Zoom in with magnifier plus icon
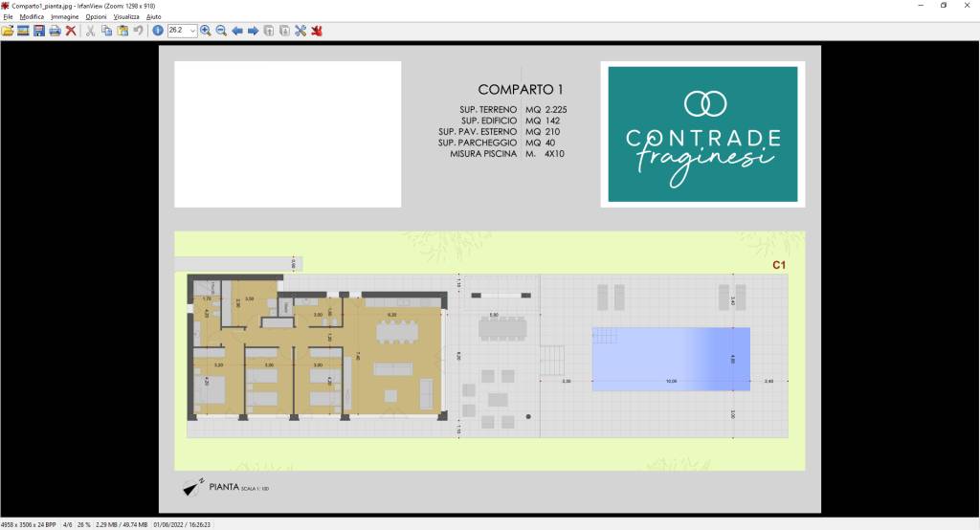The image size is (980, 530). (206, 31)
